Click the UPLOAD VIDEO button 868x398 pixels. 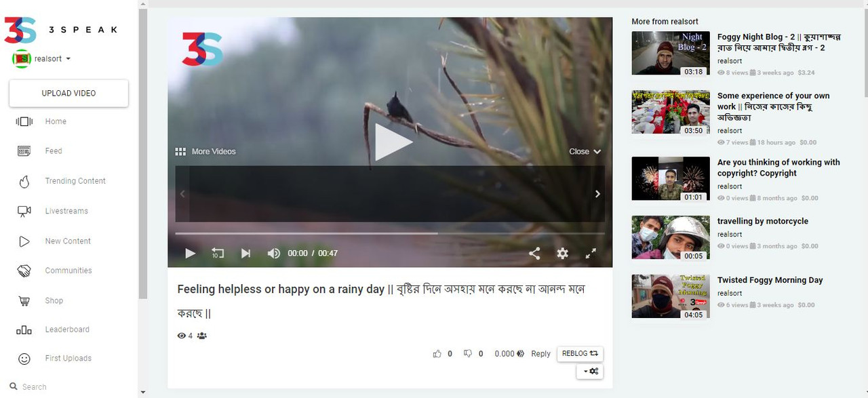click(68, 93)
